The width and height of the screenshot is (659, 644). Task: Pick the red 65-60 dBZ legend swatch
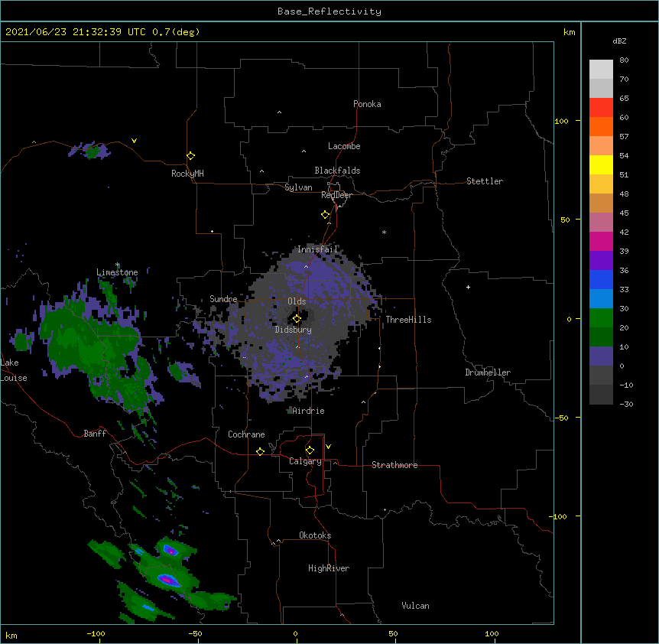[601, 108]
